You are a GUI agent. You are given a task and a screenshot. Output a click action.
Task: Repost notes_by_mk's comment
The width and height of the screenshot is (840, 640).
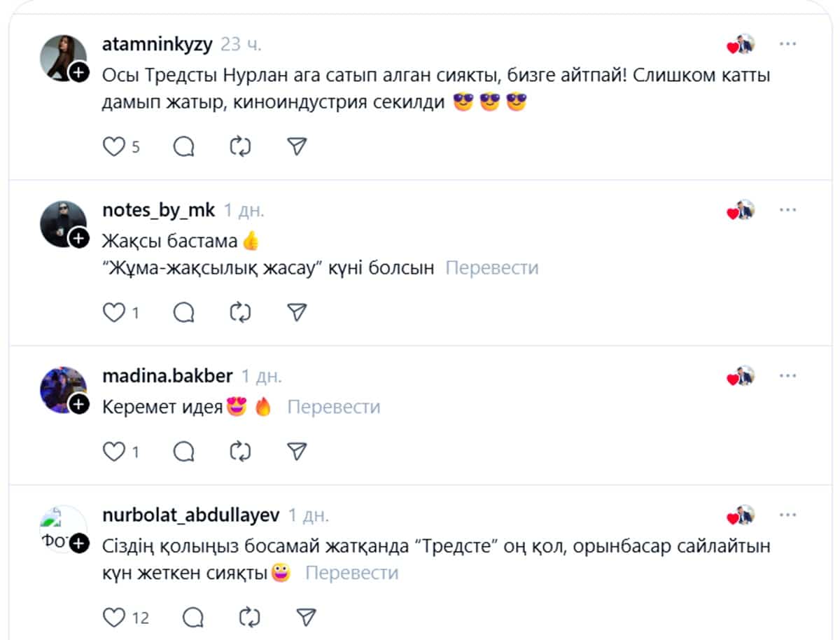coord(240,312)
